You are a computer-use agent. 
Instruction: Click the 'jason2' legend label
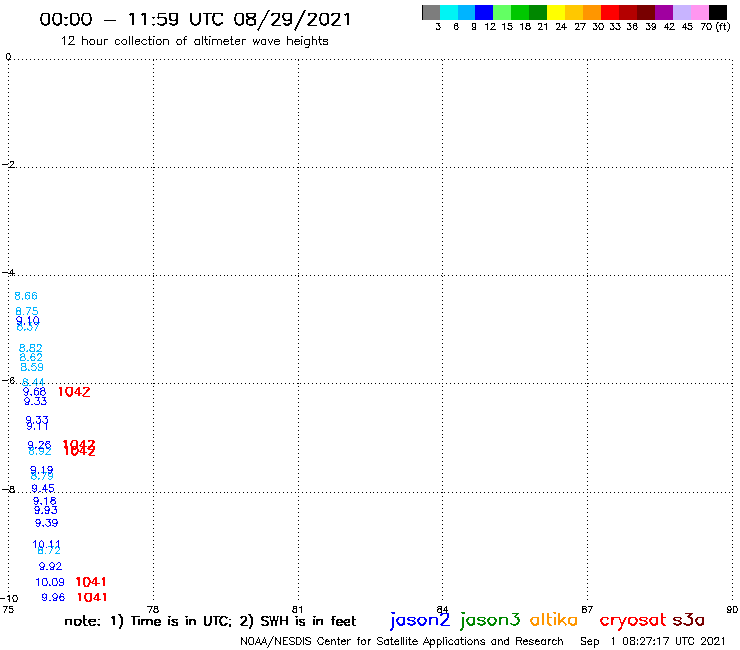(x=420, y=620)
